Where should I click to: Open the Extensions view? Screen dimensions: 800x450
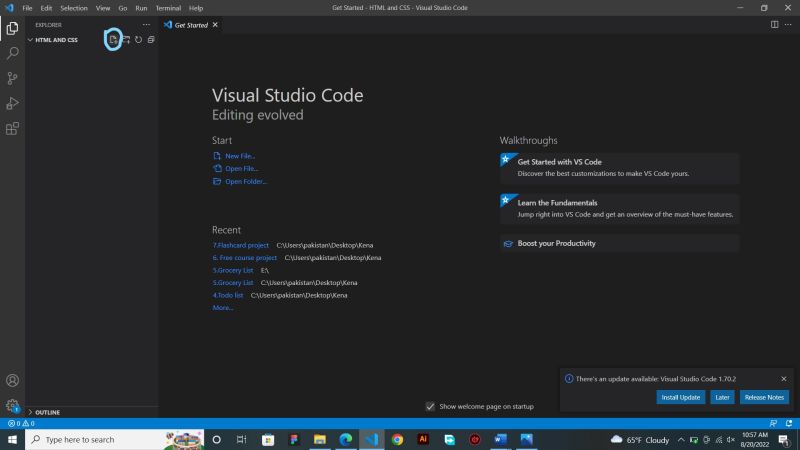click(12, 128)
